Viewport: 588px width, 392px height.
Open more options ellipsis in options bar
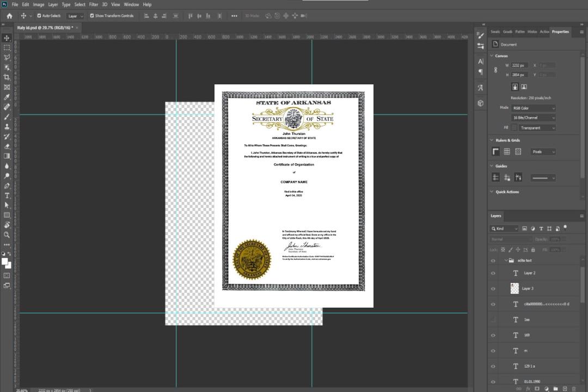pos(234,16)
